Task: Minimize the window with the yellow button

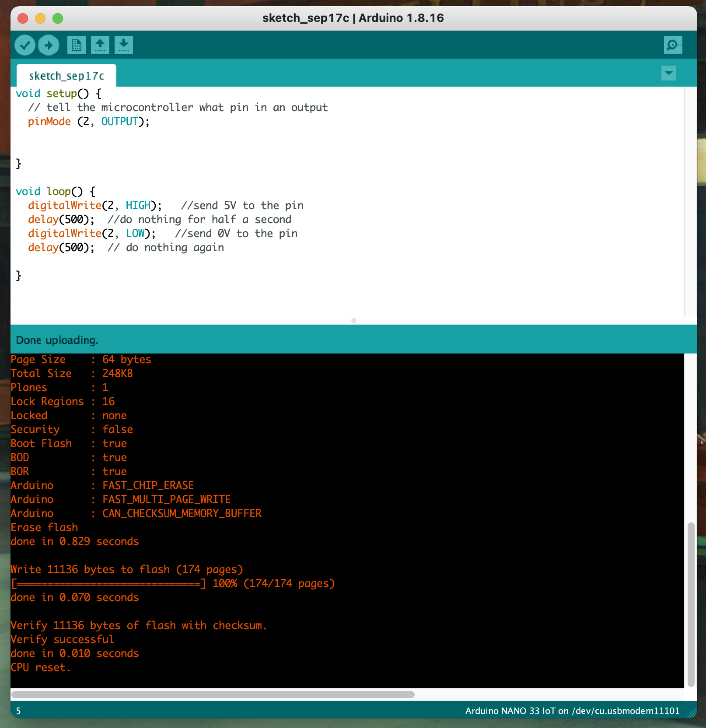Action: [x=40, y=18]
